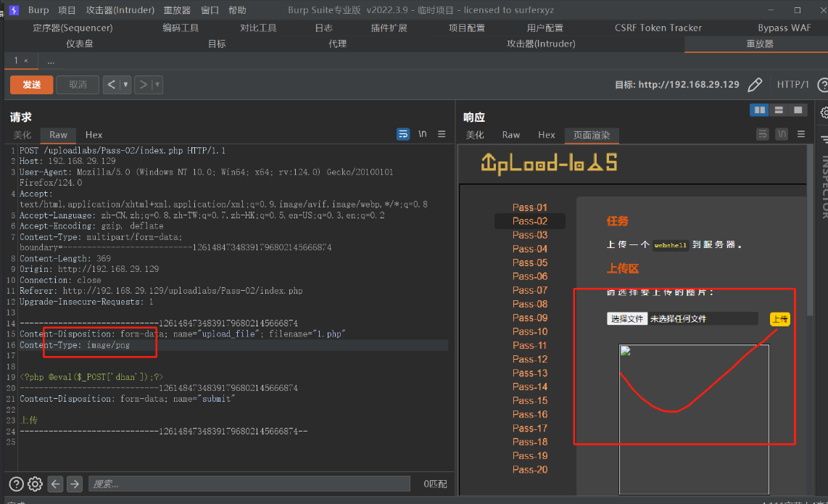Open the 窗口 menu
828x504 pixels.
pos(210,10)
